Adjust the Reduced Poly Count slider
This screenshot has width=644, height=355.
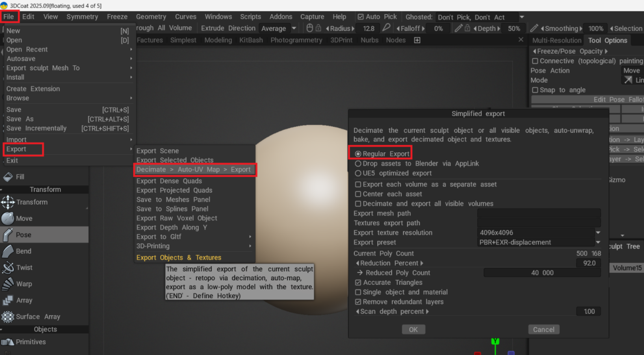[x=542, y=273]
